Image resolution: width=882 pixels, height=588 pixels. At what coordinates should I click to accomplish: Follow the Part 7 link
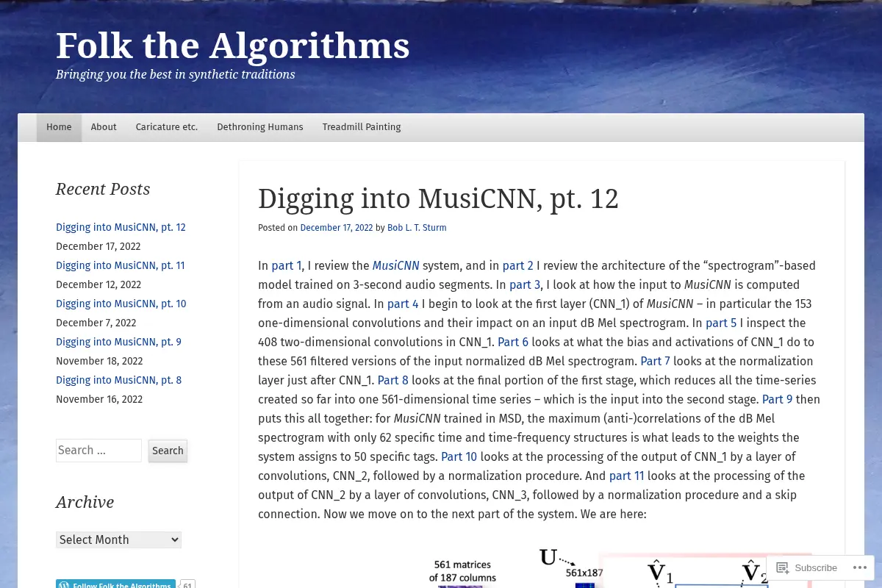(x=655, y=361)
